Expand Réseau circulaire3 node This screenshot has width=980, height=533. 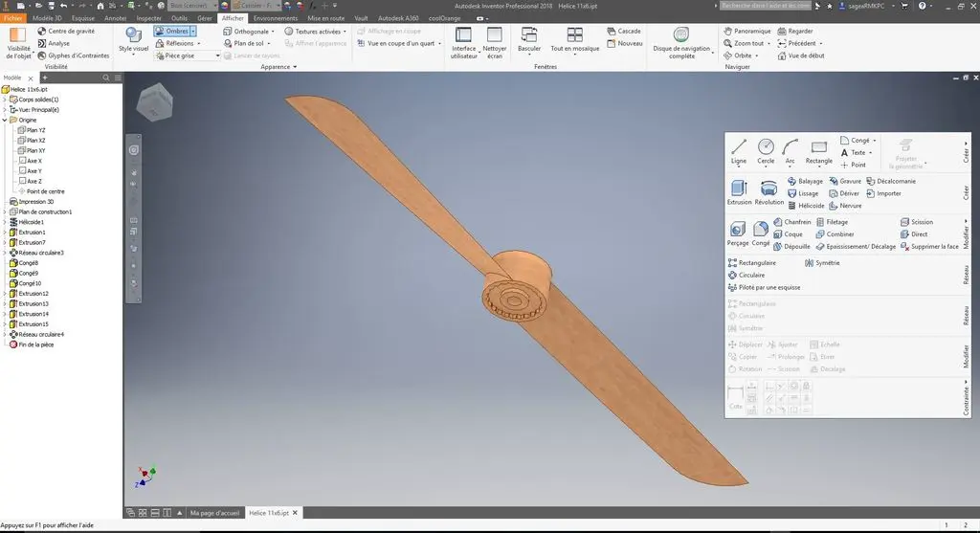[5, 253]
